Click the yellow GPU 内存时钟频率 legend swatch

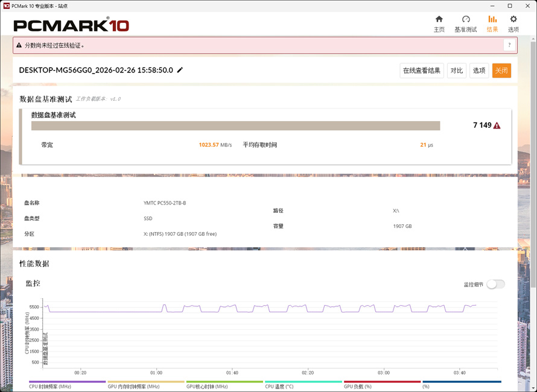(x=146, y=382)
